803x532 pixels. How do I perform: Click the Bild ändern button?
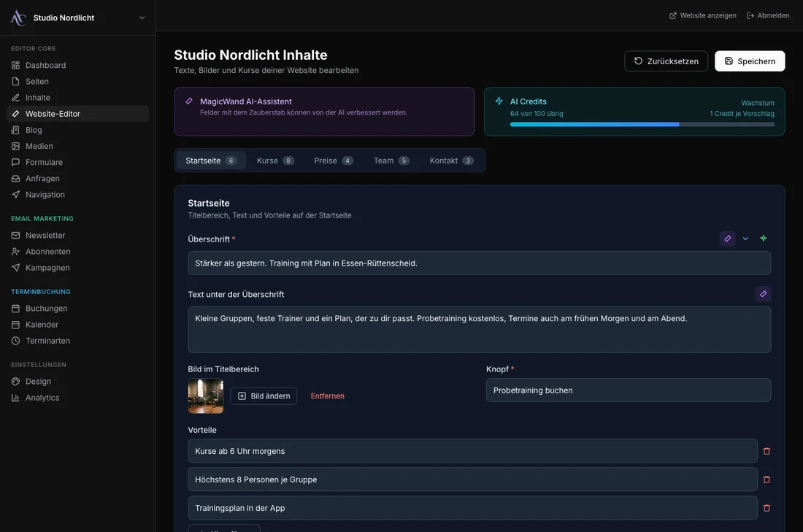264,396
